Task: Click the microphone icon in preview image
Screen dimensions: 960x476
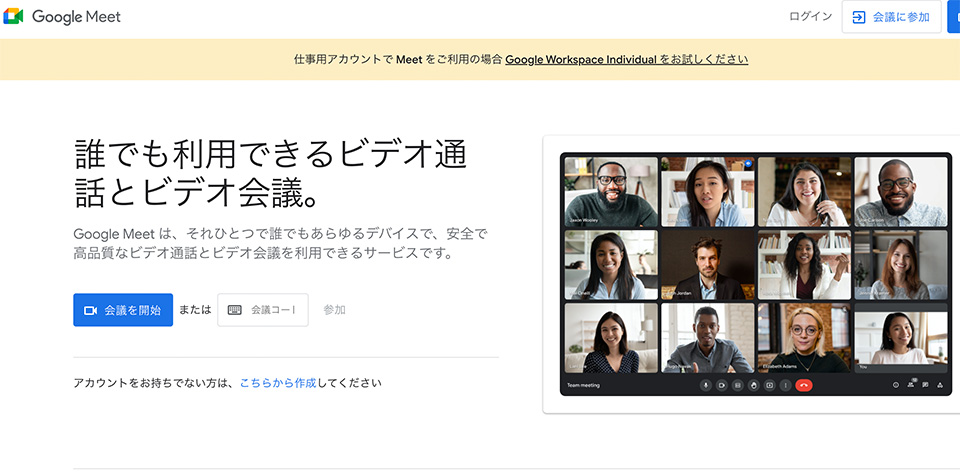Action: [706, 385]
